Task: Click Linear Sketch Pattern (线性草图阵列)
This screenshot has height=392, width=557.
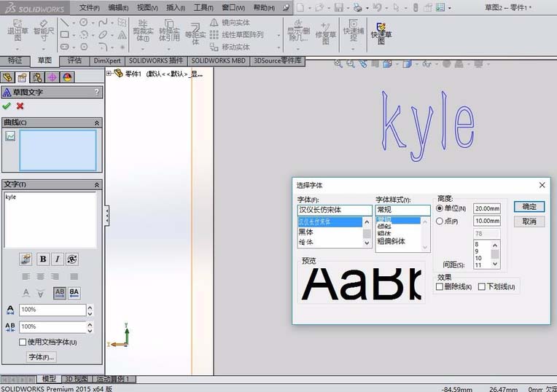Action: [x=236, y=35]
